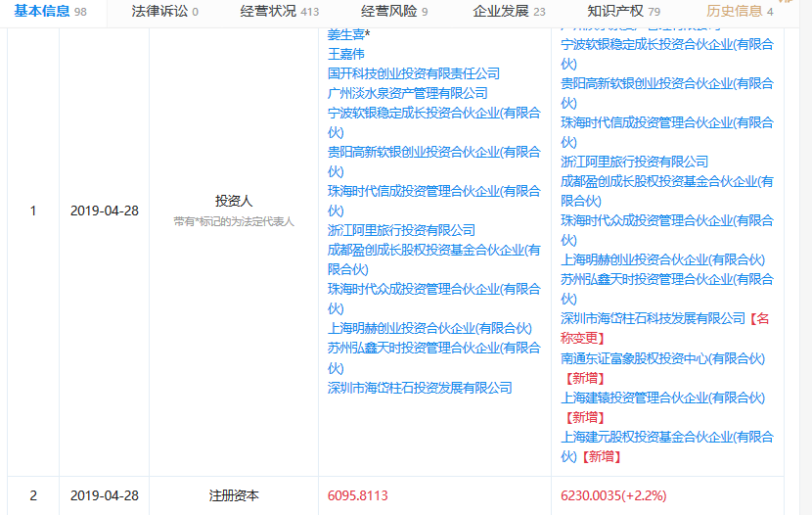Open 上海明赫创业投资合伙企业 in before-change column
Image resolution: width=812 pixels, height=515 pixels.
pos(429,328)
